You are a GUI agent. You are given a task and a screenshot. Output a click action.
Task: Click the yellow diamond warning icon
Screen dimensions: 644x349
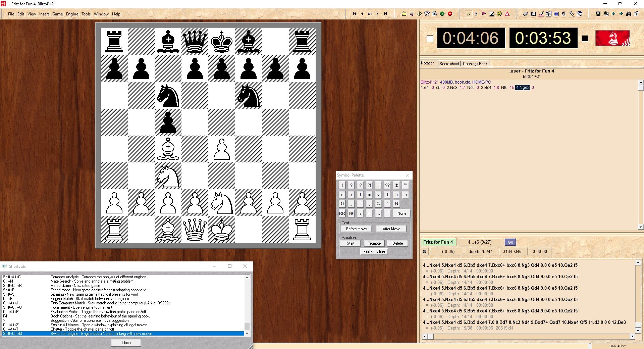pos(419,14)
